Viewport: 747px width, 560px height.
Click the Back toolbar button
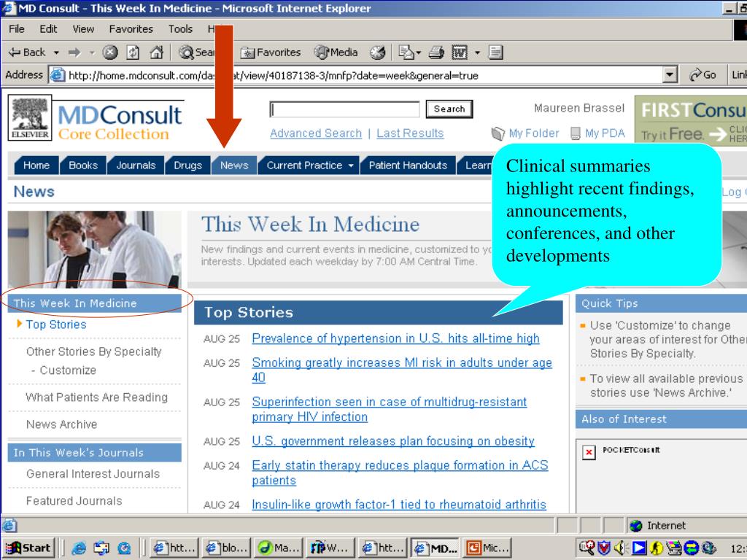pos(27,52)
